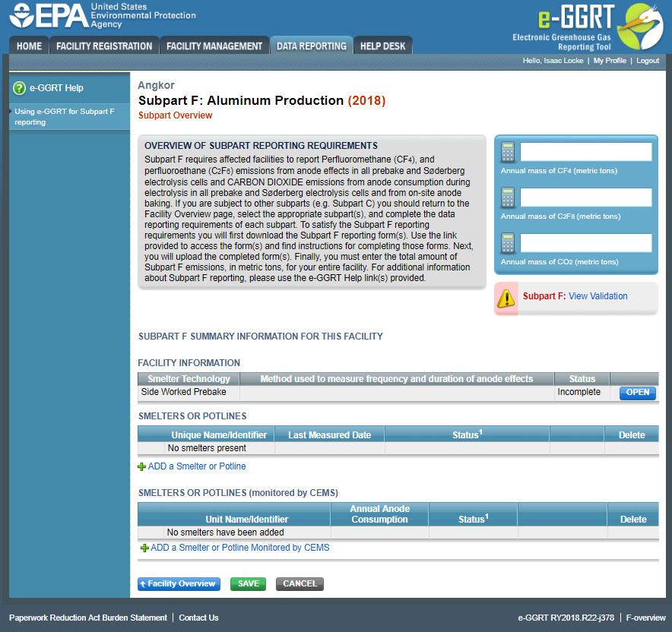Click Annual mass of C2F6 input field
This screenshot has height=632, width=672.
click(x=586, y=197)
